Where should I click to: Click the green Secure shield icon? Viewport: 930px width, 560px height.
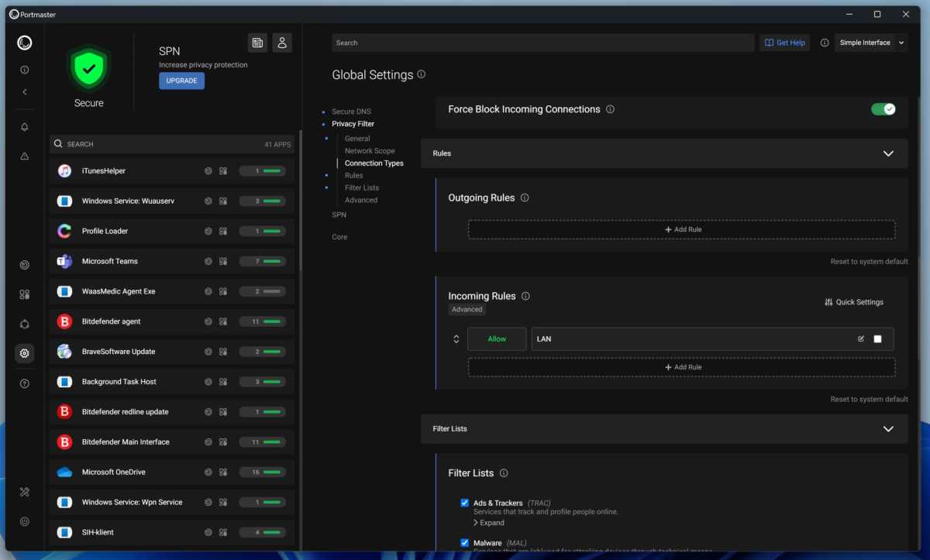(x=88, y=69)
